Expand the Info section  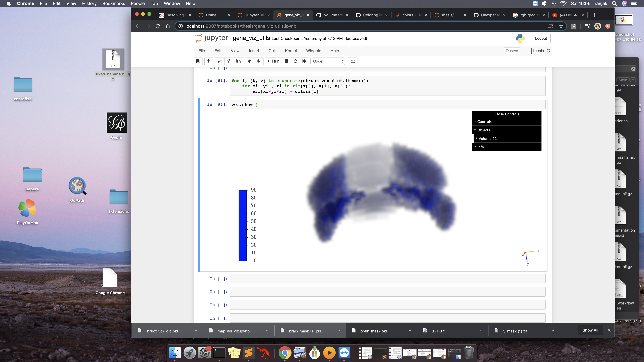click(507, 147)
